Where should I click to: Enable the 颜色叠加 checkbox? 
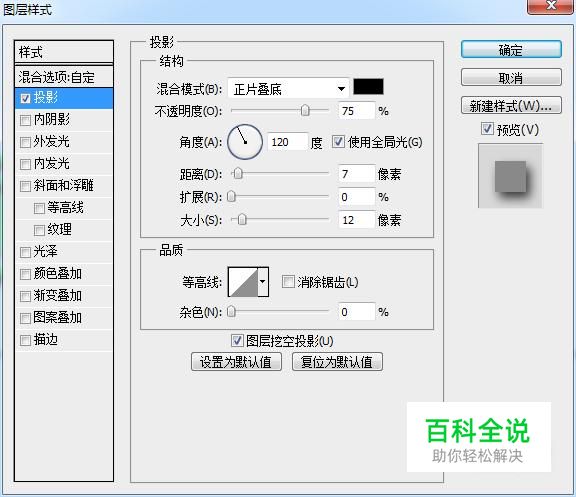(x=25, y=274)
